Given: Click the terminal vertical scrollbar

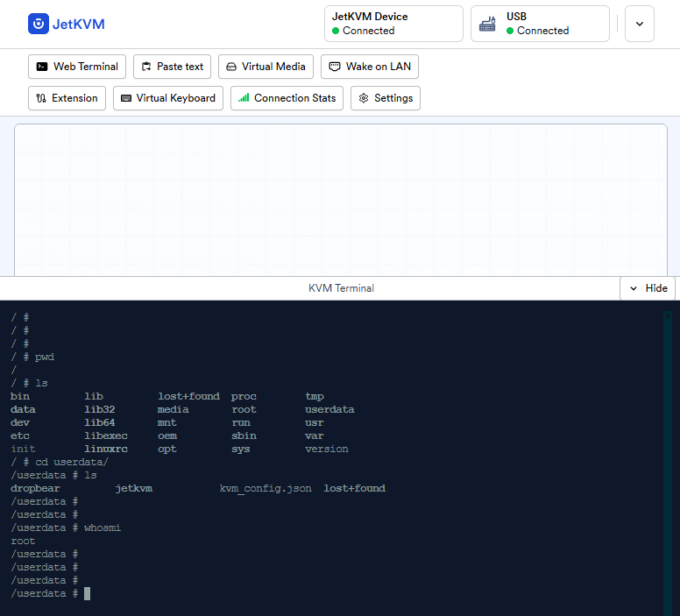Looking at the screenshot, I should tap(668, 463).
